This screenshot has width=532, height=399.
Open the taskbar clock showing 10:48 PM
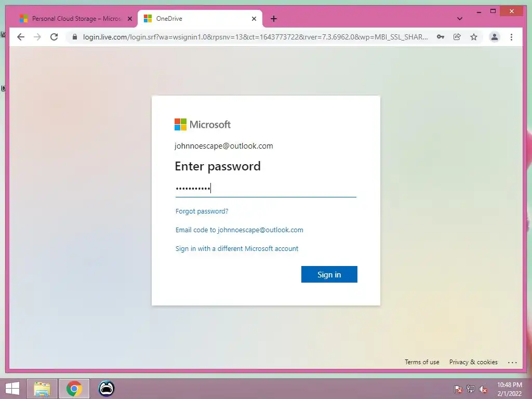pyautogui.click(x=510, y=389)
